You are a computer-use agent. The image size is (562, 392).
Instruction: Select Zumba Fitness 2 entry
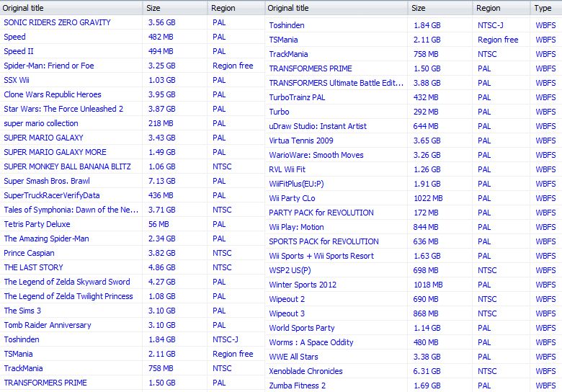point(297,386)
